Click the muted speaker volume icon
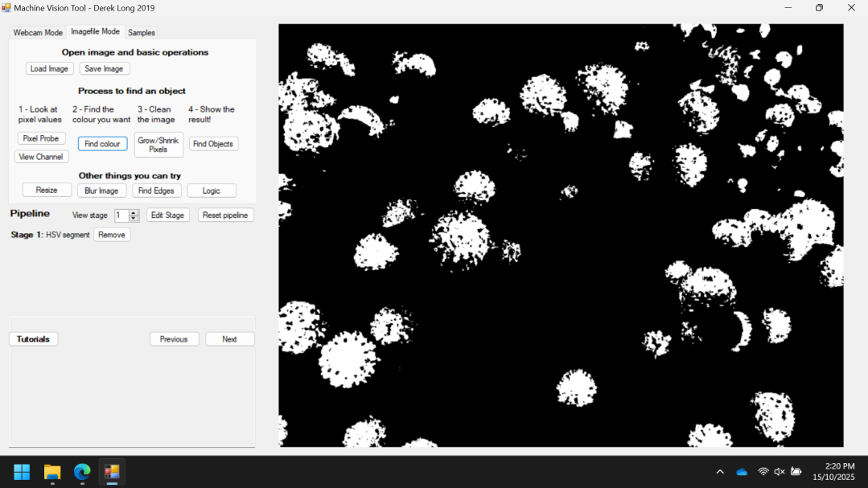Image resolution: width=868 pixels, height=488 pixels. coord(779,472)
